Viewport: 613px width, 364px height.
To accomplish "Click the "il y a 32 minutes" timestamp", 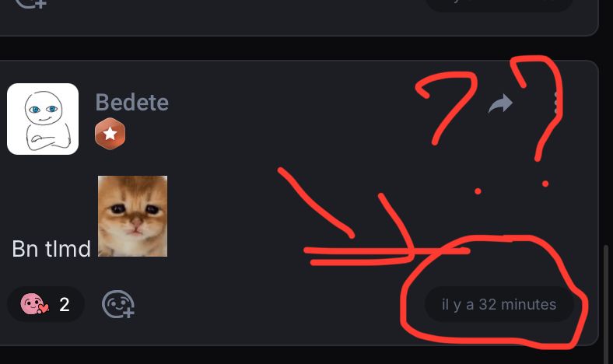I will point(499,304).
